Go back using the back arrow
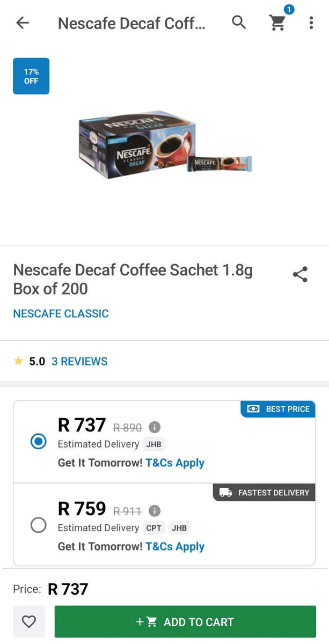329x644 pixels. tap(22, 23)
